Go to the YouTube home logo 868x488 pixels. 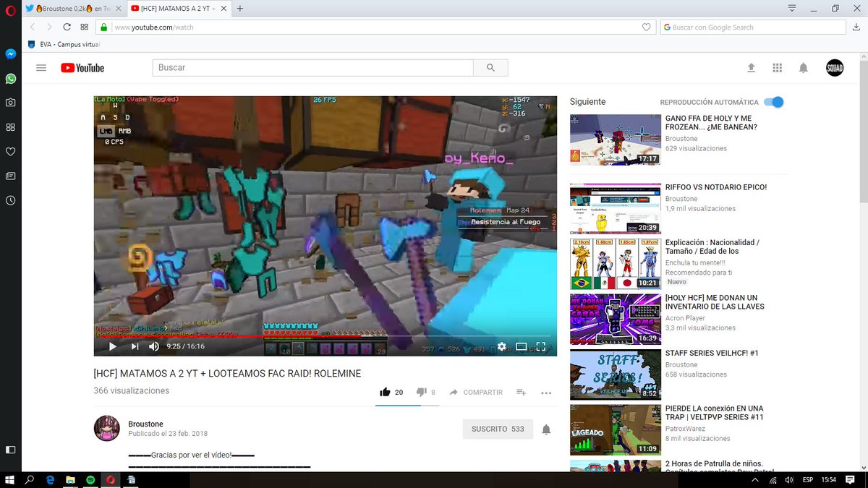click(x=82, y=68)
